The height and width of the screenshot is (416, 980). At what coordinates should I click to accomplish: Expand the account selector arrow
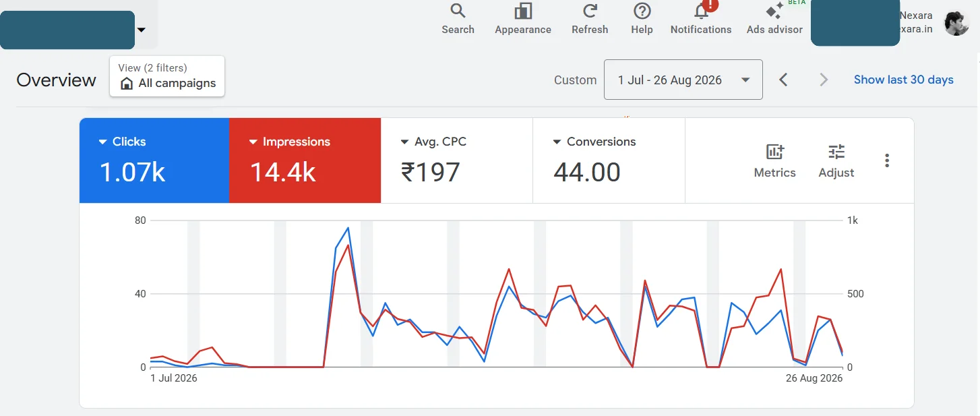[141, 30]
